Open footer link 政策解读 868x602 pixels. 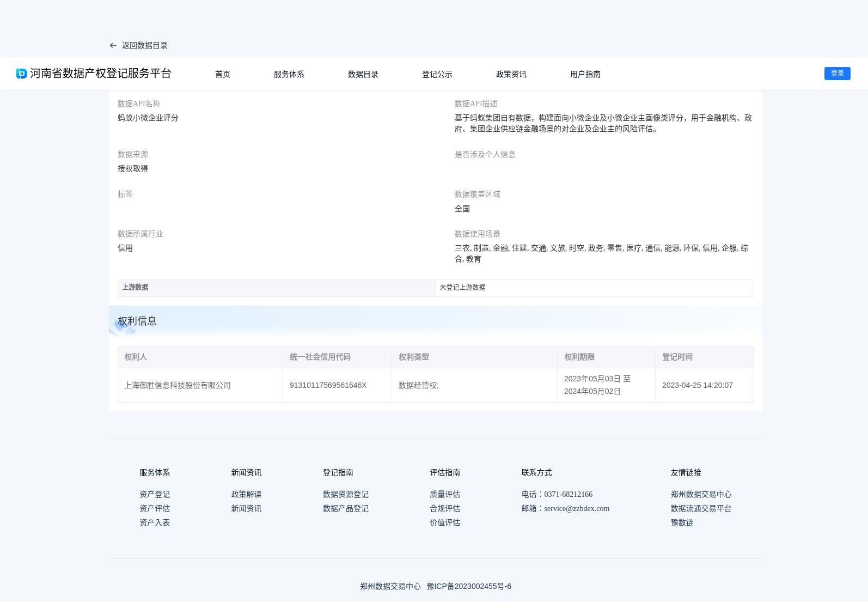coord(246,494)
